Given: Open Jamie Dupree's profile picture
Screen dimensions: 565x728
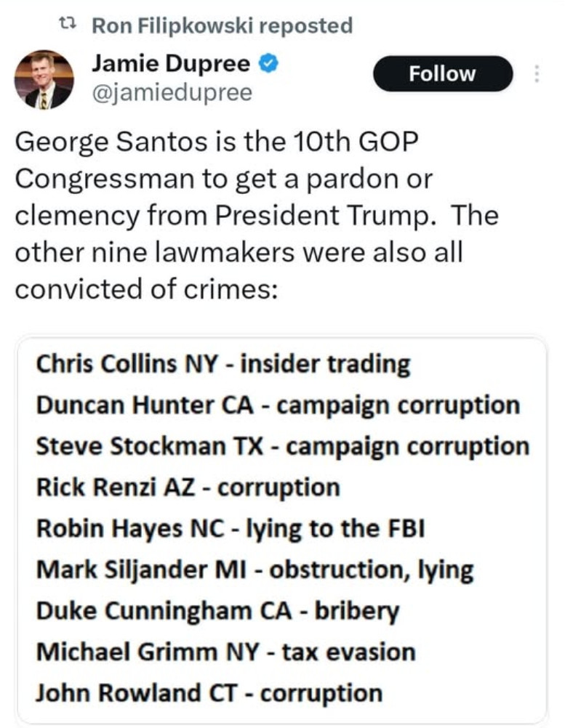Looking at the screenshot, I should click(x=44, y=79).
